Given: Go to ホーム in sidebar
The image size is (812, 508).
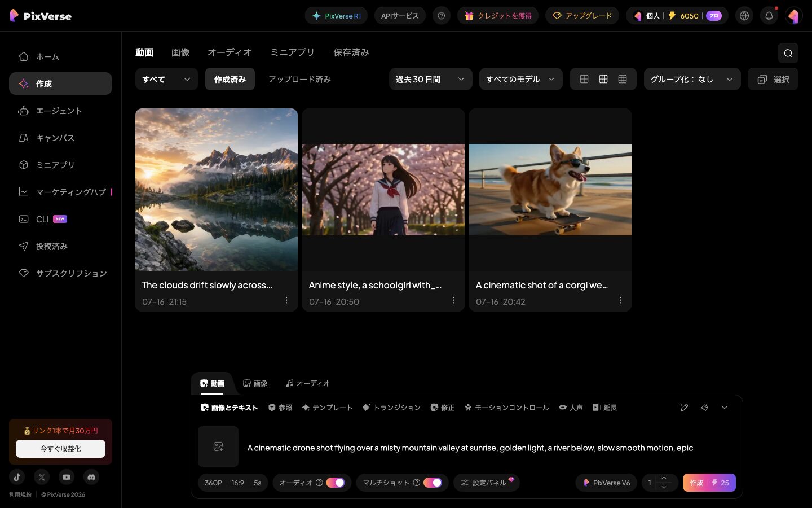Looking at the screenshot, I should 60,56.
